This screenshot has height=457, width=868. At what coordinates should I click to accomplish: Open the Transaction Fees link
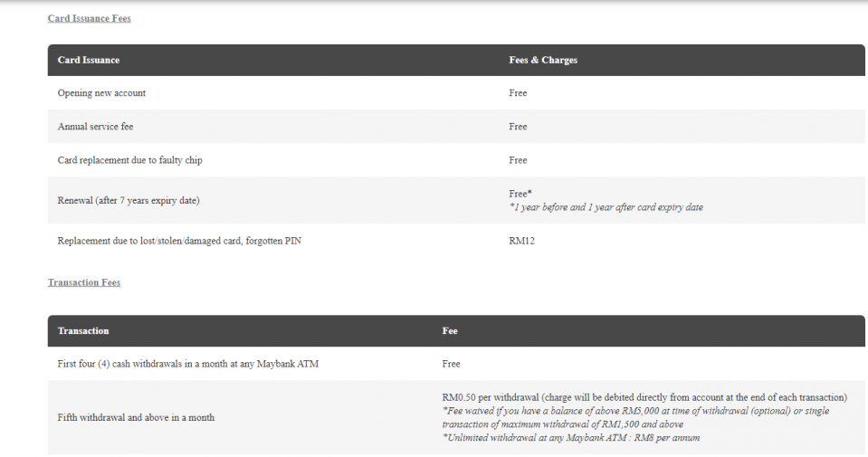pyautogui.click(x=83, y=282)
